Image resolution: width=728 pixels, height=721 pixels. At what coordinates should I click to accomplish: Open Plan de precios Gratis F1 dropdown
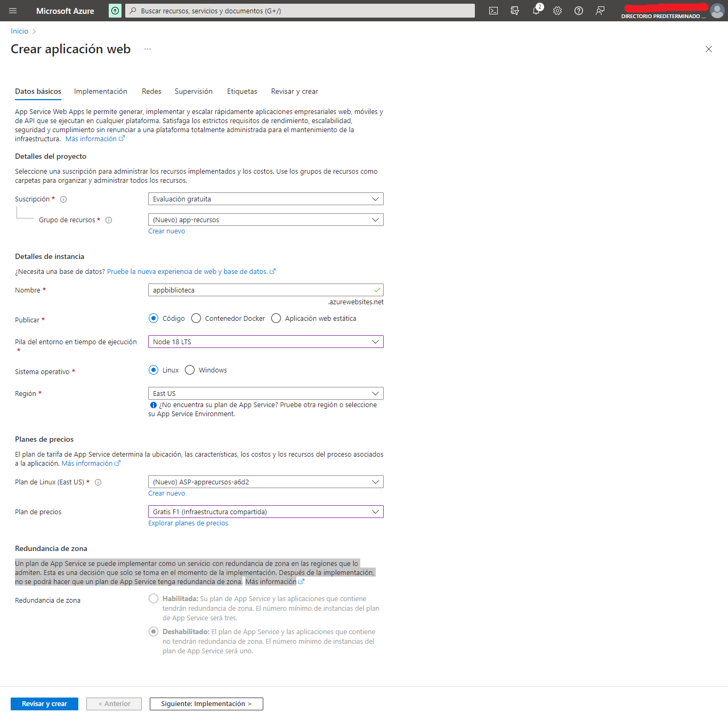tap(266, 512)
